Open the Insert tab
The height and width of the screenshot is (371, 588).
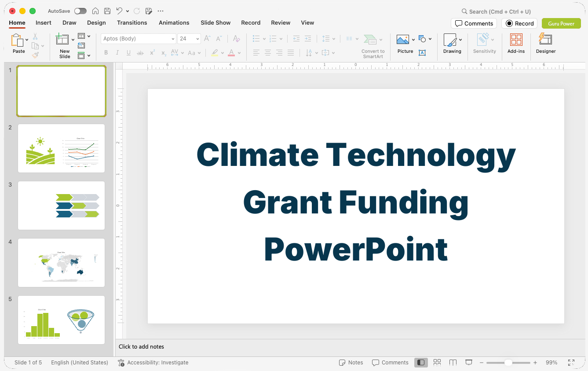[x=44, y=23]
